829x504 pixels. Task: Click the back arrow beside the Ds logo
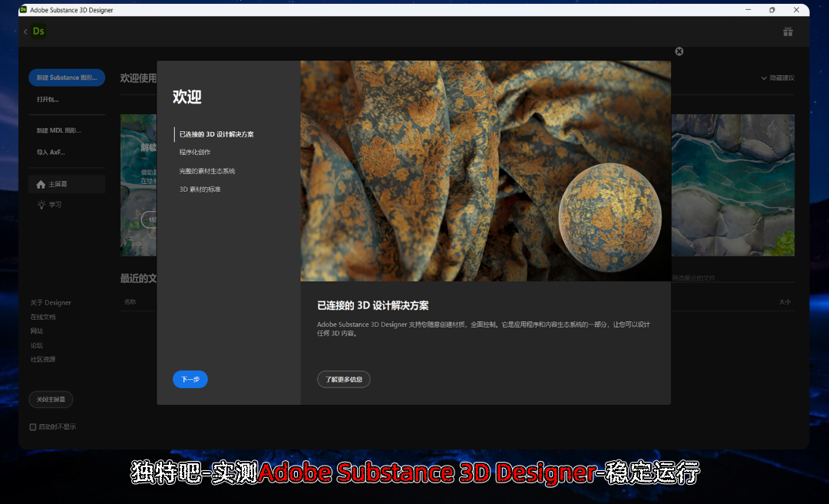click(25, 31)
